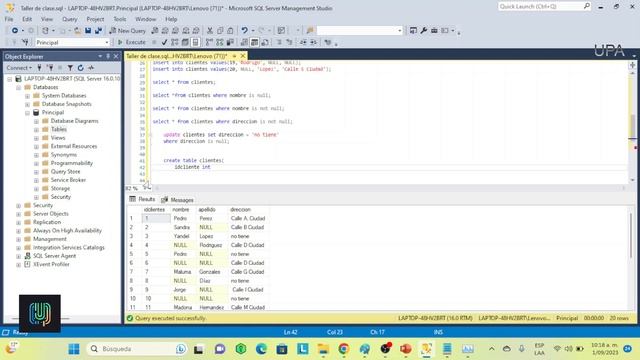640x360 pixels.
Task: Open Google Chrome from the taskbar
Action: tap(344, 349)
